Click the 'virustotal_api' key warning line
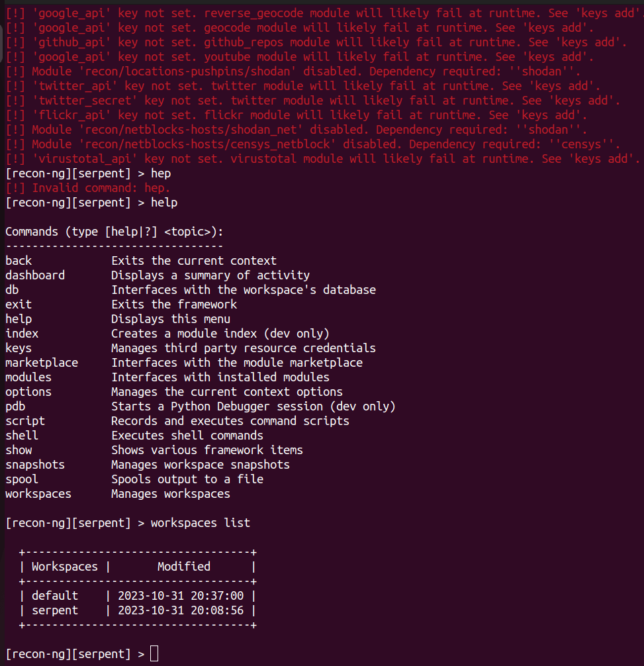Image resolution: width=644 pixels, height=666 pixels. tap(322, 158)
